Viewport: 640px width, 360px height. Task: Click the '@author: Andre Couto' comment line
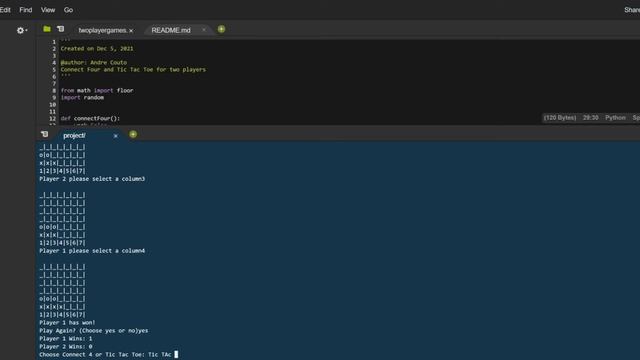(x=93, y=62)
